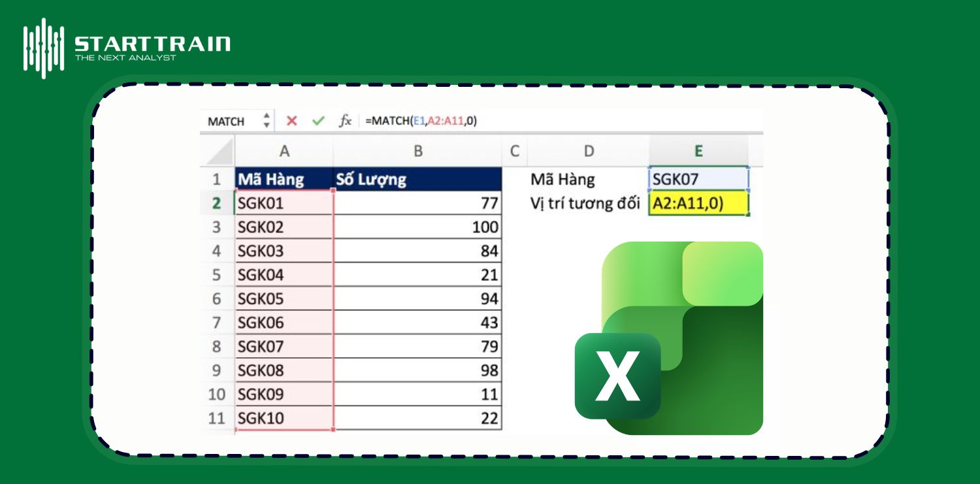The width and height of the screenshot is (980, 484).
Task: Click the formula bar showing =MATCH(E1,A2:A11,0)
Action: coord(421,121)
